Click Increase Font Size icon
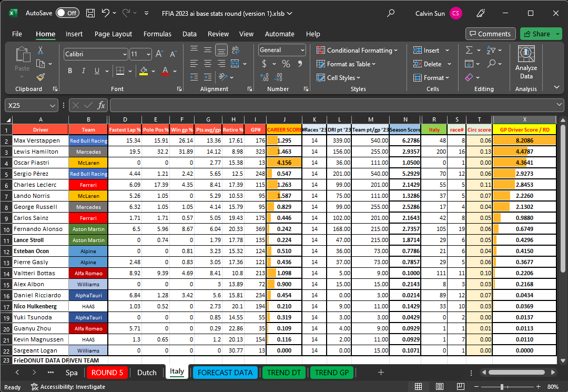This screenshot has width=568, height=392. [159, 54]
